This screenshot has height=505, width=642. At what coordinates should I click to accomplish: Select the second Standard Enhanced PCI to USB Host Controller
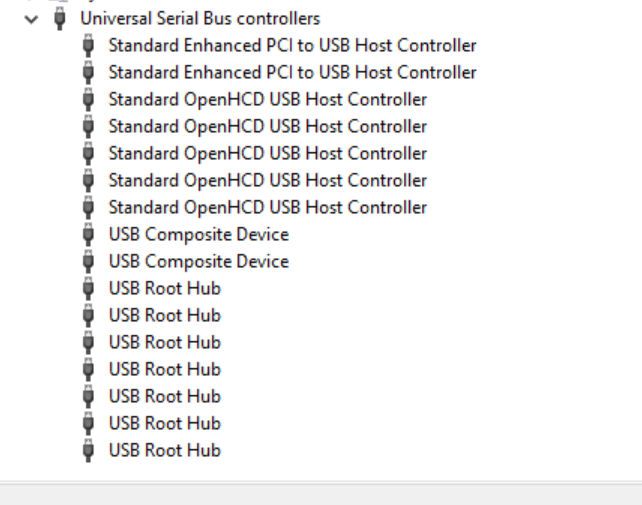click(292, 72)
